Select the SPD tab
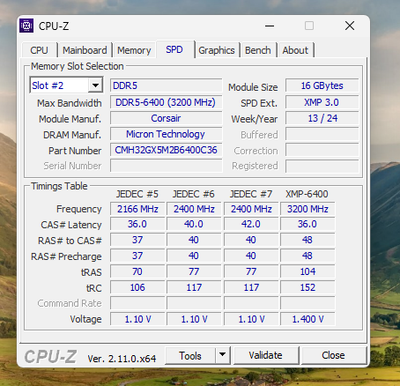 click(x=174, y=50)
